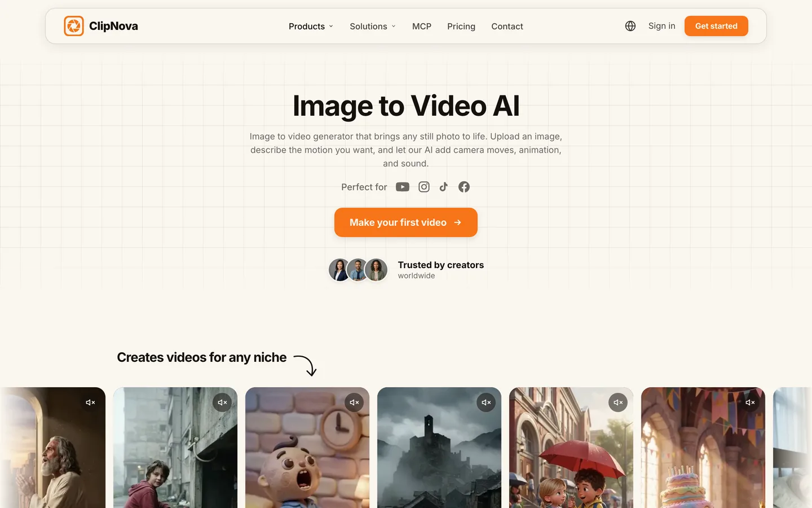812x508 pixels.
Task: Open the bearded old man video thumbnail
Action: point(52,448)
